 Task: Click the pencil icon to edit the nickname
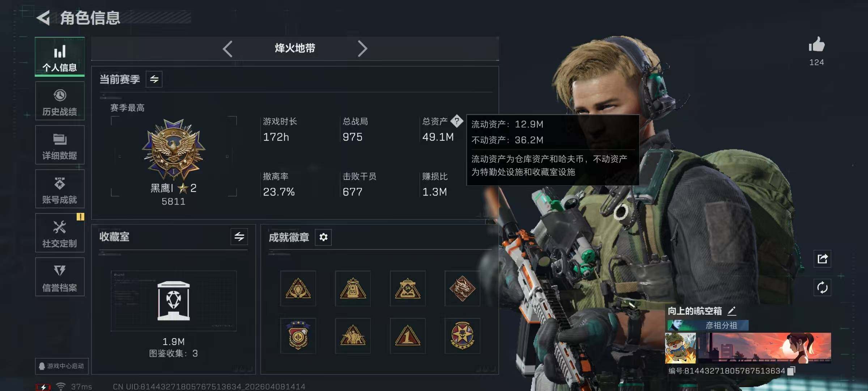click(x=732, y=311)
